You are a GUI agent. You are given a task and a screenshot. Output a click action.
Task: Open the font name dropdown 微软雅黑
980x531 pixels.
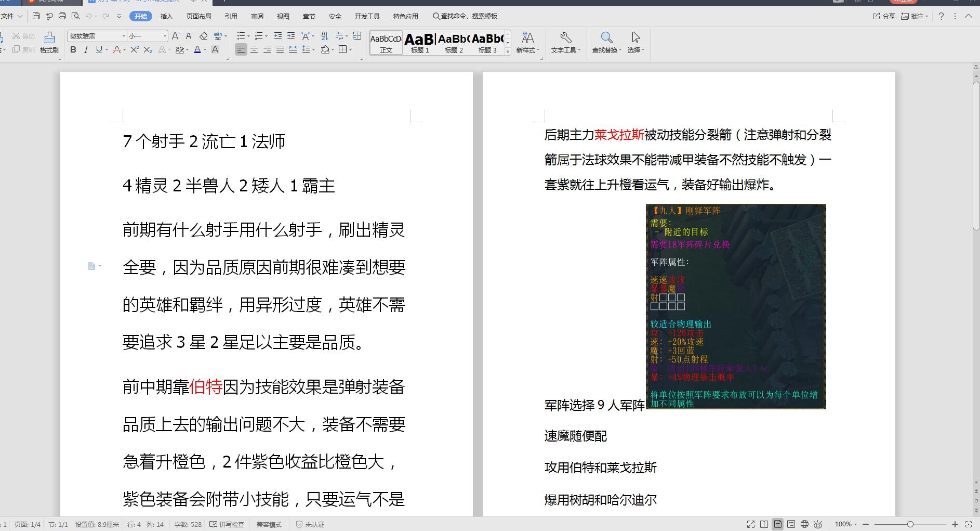pos(124,36)
